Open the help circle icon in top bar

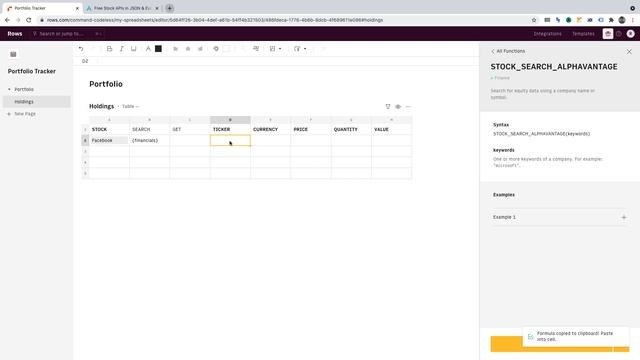(619, 34)
